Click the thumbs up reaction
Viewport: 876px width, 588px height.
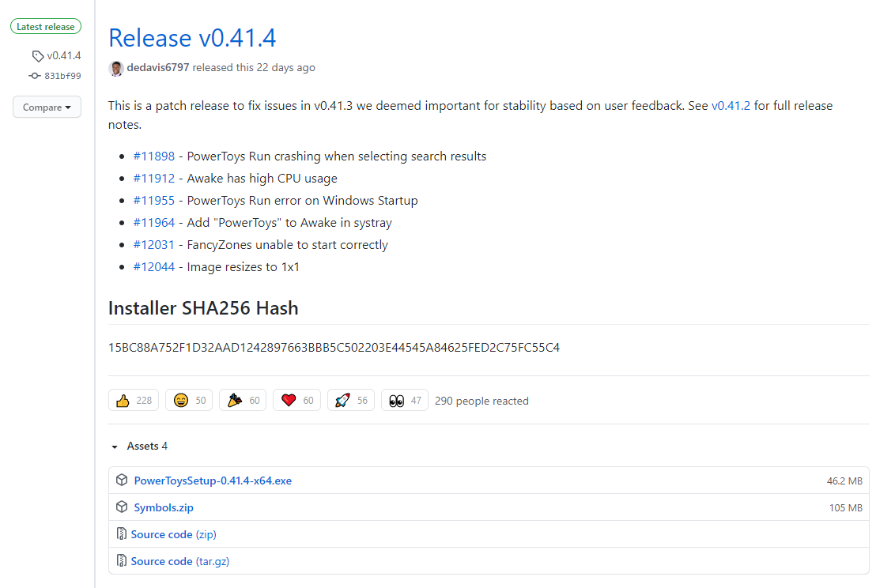tap(134, 401)
